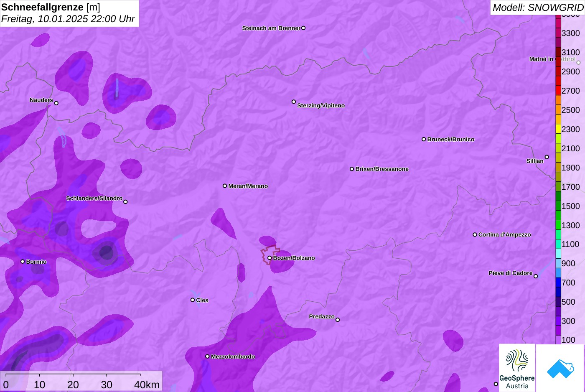Click the Cles map marker dot
The width and height of the screenshot is (585, 392).
[x=193, y=300]
